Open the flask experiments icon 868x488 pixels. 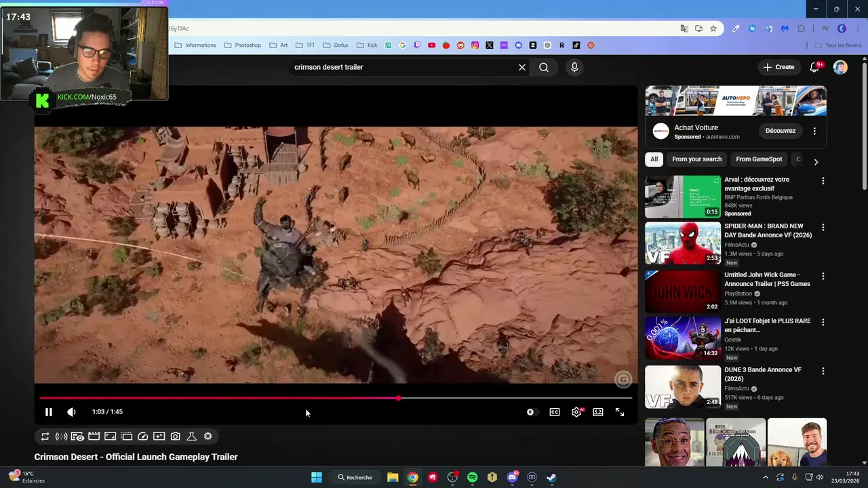(192, 436)
